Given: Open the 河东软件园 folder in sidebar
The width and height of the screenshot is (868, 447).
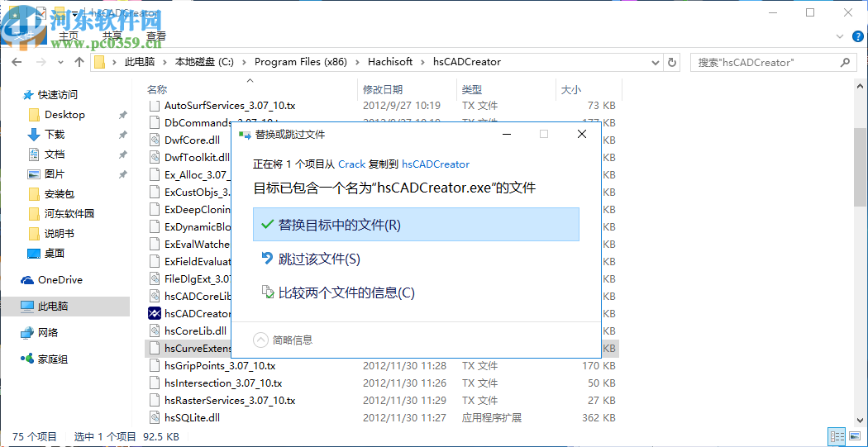Looking at the screenshot, I should 69,213.
